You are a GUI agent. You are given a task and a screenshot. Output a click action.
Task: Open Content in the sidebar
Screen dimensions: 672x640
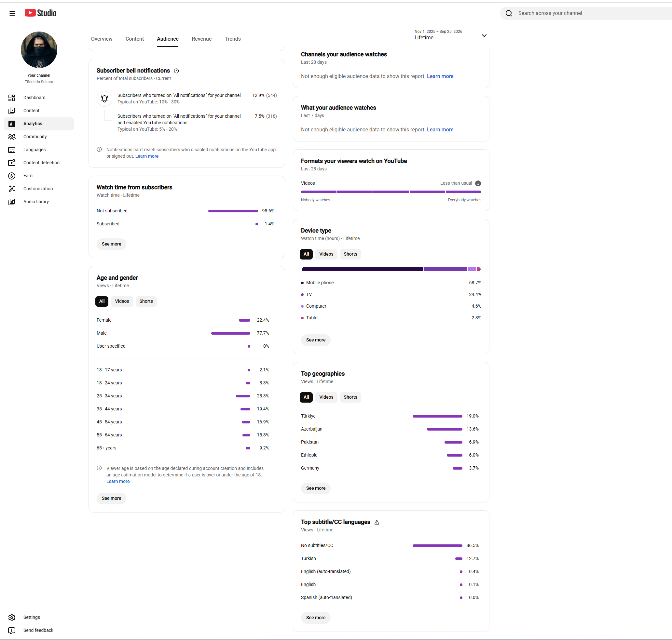(x=39, y=111)
